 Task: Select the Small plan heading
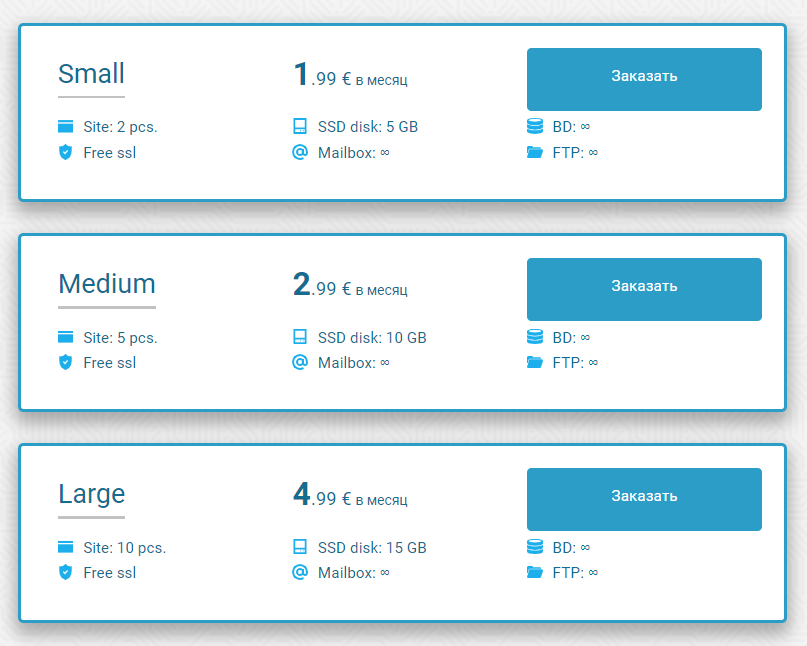pos(91,74)
